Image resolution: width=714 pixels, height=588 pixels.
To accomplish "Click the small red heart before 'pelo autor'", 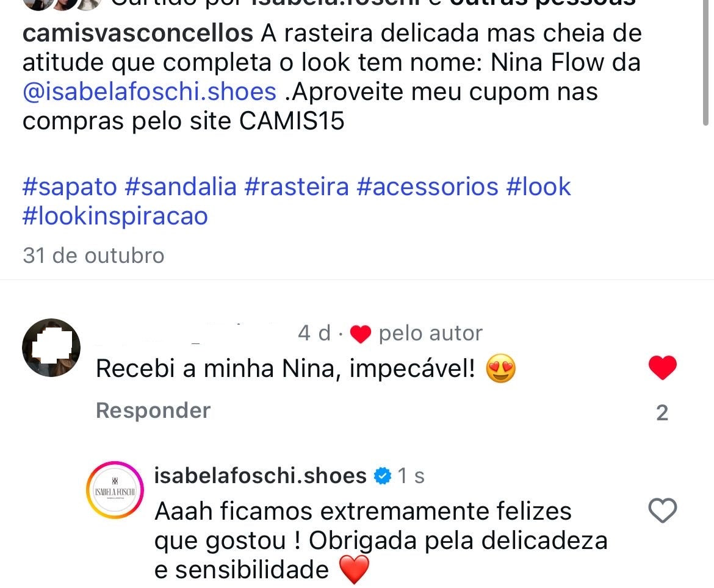I will coord(360,334).
